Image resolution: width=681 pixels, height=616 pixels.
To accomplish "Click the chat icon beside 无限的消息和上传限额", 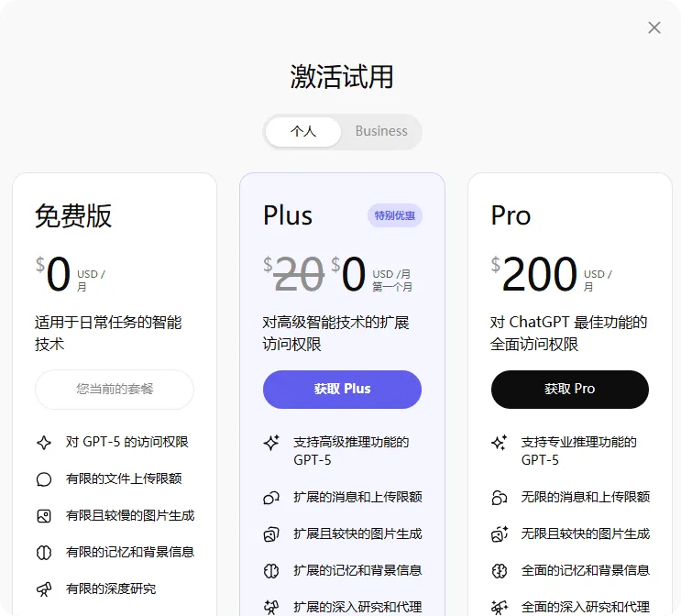I will coord(499,498).
